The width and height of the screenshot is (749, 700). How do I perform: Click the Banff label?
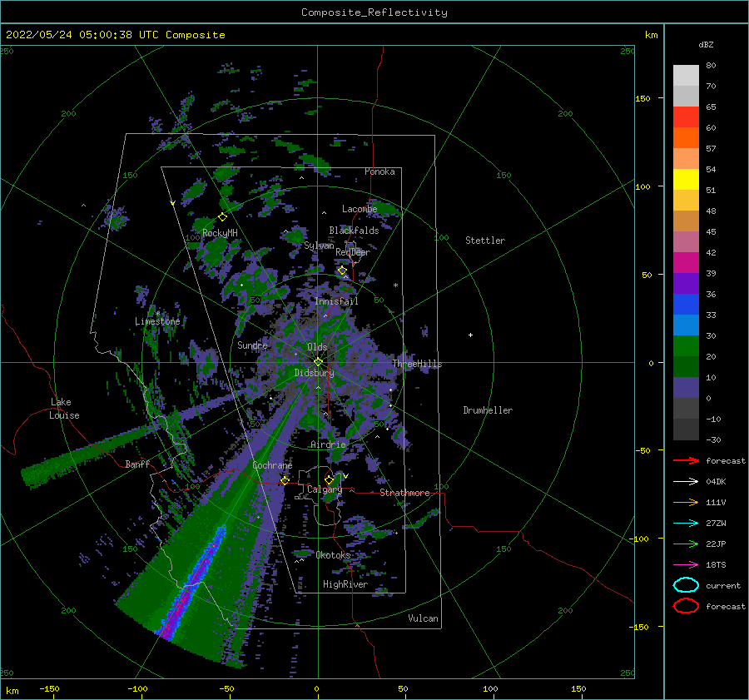pos(137,464)
